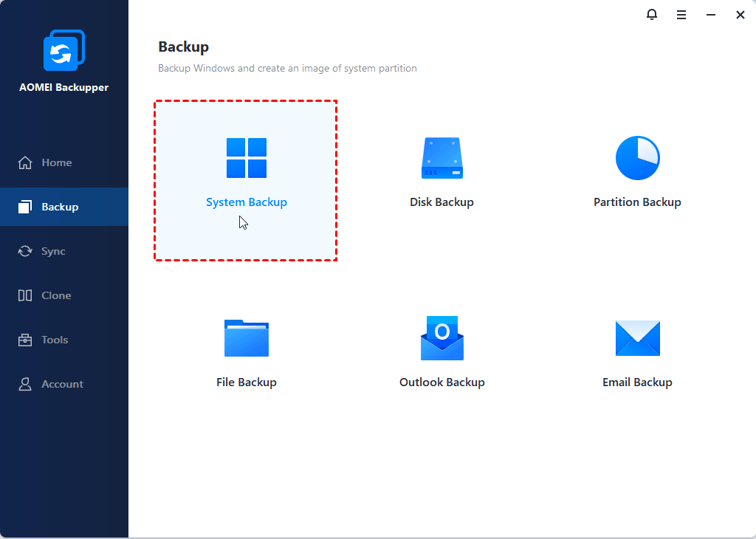Click the File Backup text label
This screenshot has height=539, width=756.
click(x=247, y=382)
